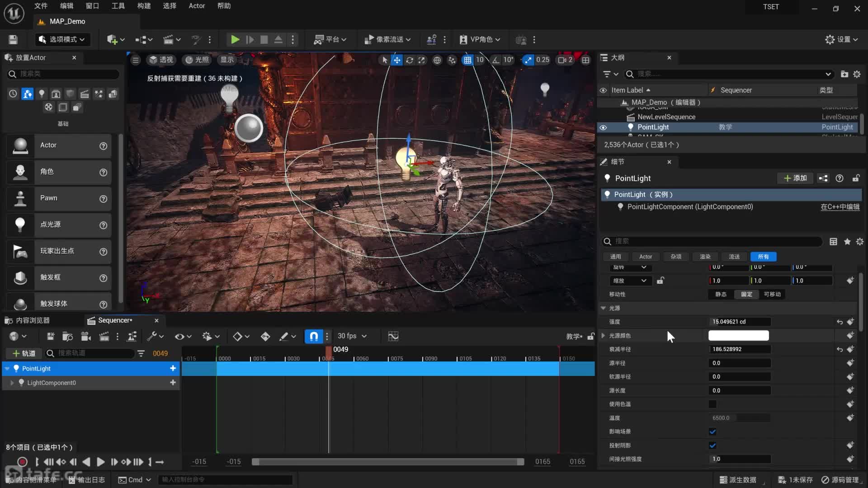The width and height of the screenshot is (868, 488).
Task: Eject from player controller icon
Action: click(x=278, y=40)
